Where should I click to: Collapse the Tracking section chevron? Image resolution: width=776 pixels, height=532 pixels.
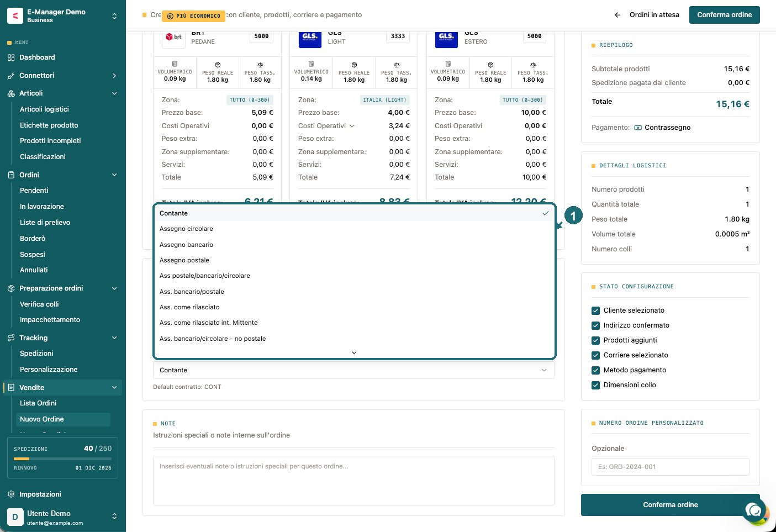tap(114, 338)
